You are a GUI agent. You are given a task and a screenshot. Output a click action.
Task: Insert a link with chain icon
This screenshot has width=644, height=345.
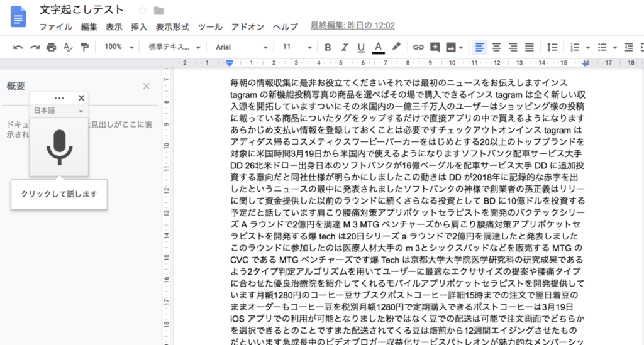(418, 47)
